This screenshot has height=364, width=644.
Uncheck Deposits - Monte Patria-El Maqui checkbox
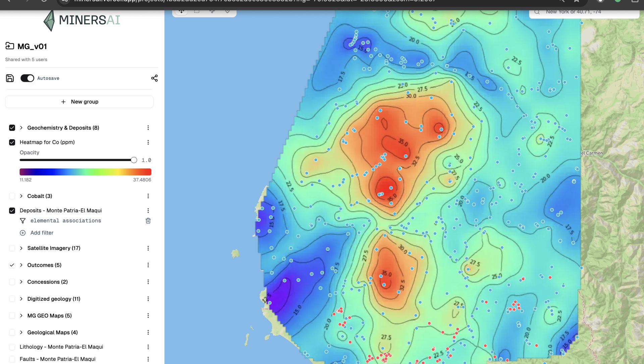point(12,210)
